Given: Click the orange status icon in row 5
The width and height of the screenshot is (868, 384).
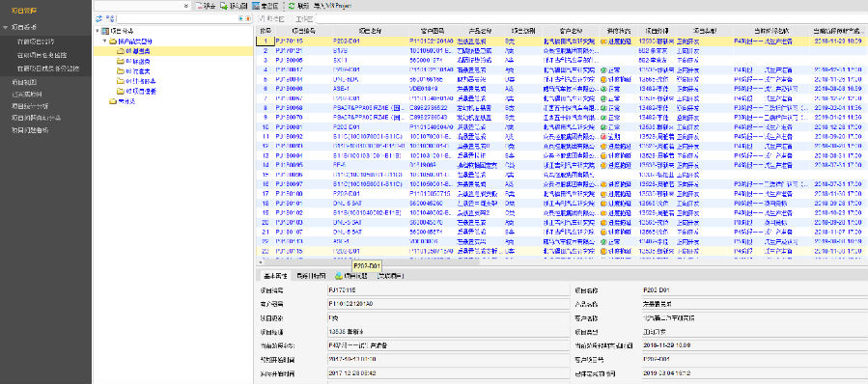Looking at the screenshot, I should 603,79.
